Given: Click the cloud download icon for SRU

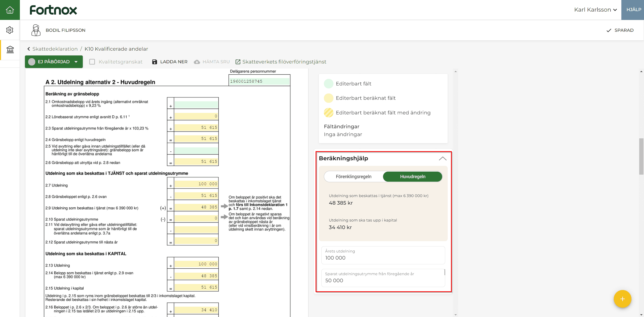Looking at the screenshot, I should tap(197, 62).
